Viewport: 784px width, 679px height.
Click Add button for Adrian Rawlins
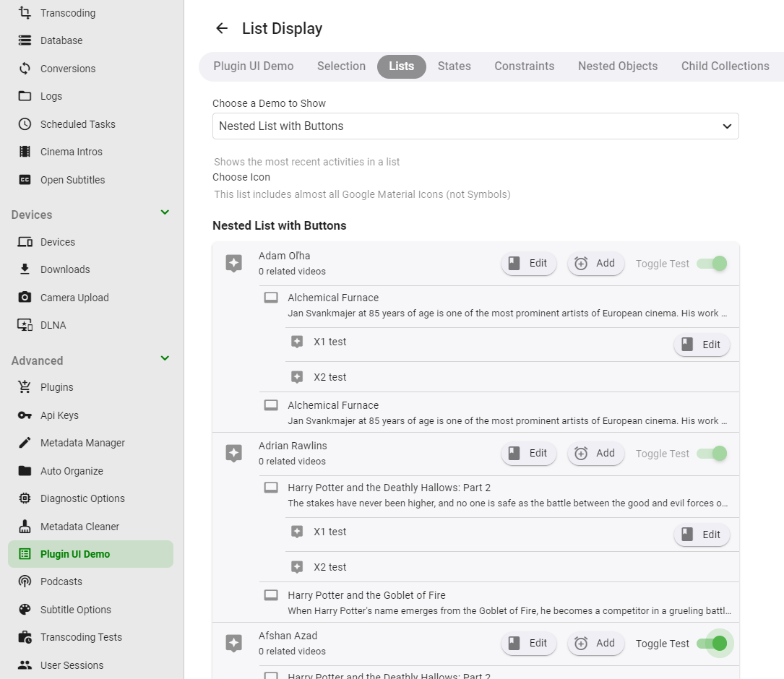pyautogui.click(x=595, y=454)
